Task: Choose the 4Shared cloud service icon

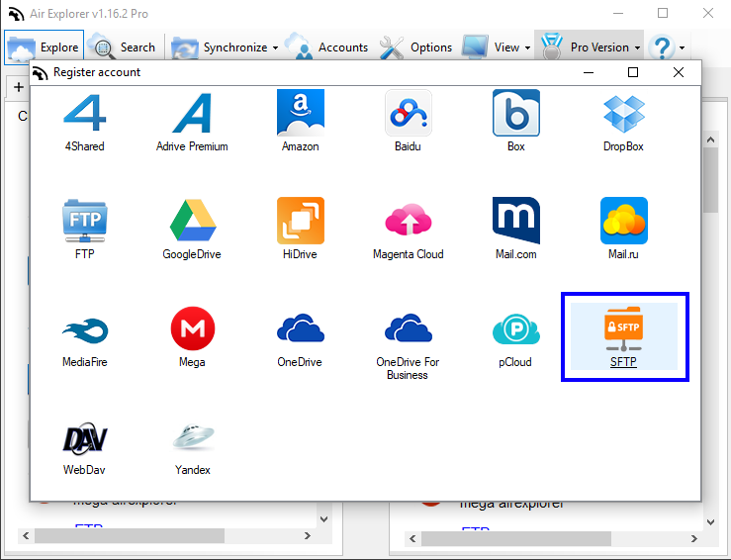Action: (x=84, y=114)
